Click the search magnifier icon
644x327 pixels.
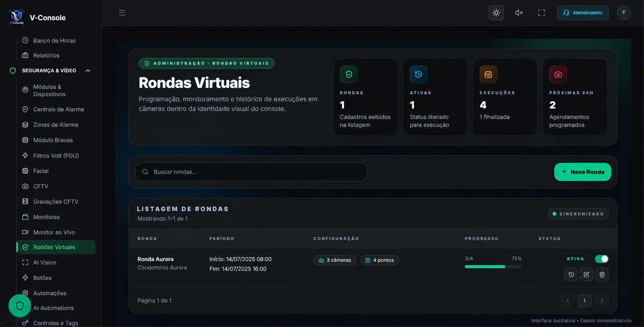(x=145, y=172)
